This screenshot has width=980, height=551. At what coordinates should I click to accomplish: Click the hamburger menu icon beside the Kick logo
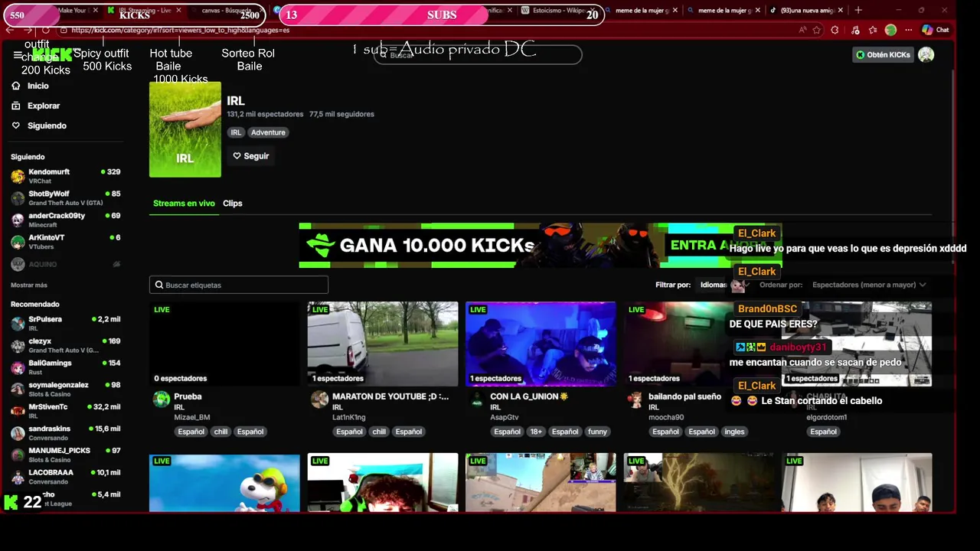(x=18, y=55)
